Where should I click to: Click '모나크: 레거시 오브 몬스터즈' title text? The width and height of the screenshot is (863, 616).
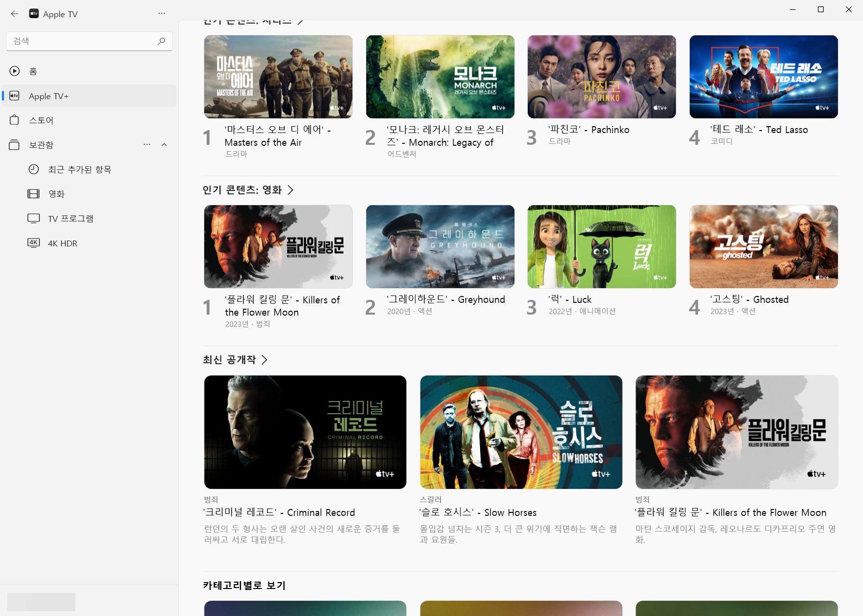coord(446,136)
